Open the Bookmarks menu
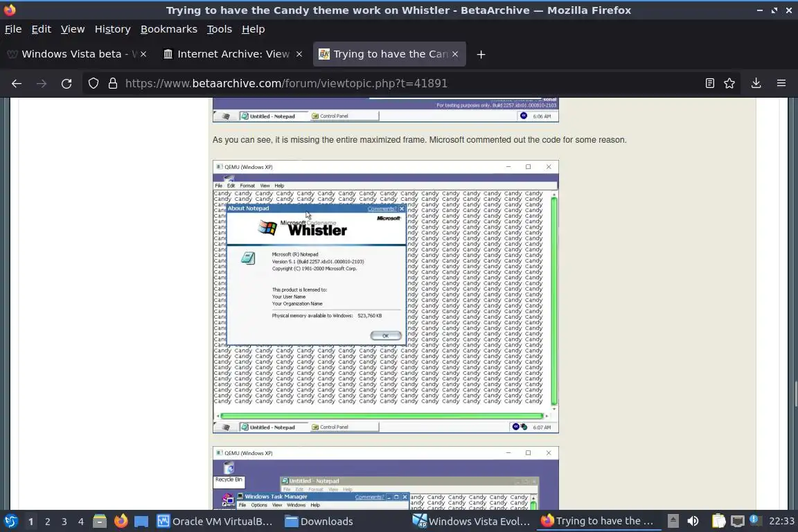The image size is (798, 532). tap(169, 29)
